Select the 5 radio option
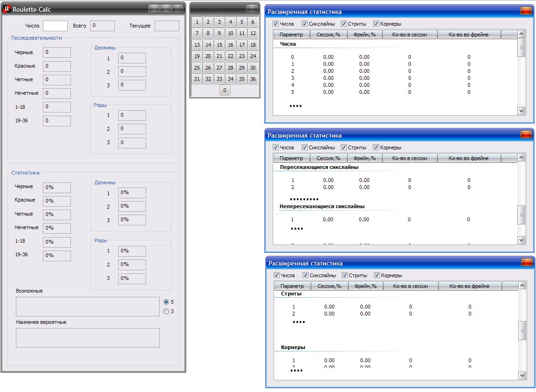 pos(166,302)
